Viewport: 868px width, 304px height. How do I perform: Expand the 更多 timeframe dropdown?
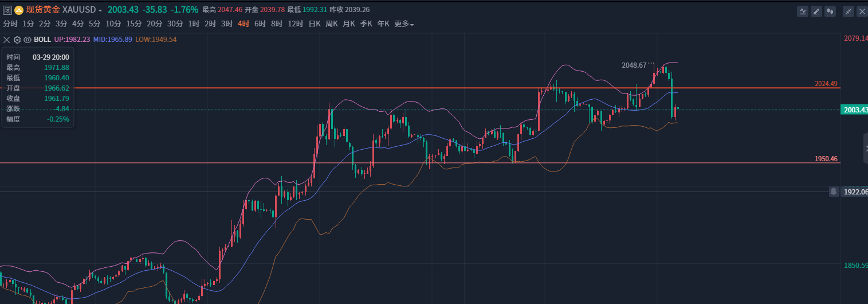404,24
